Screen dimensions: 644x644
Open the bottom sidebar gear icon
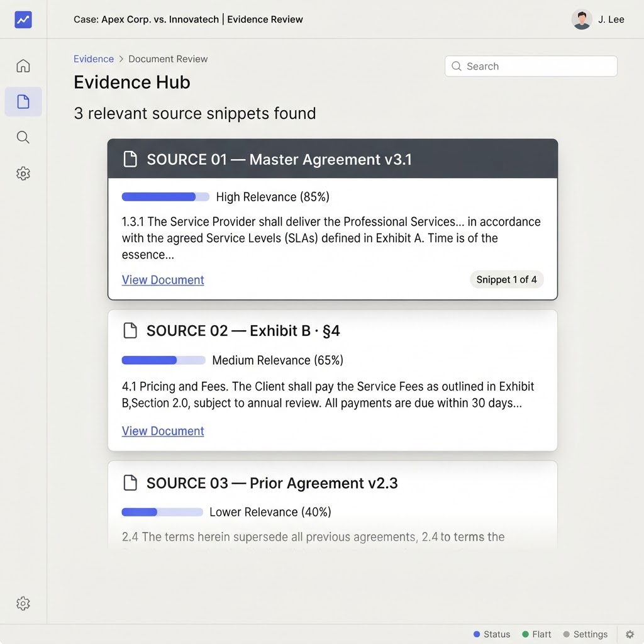point(23,603)
